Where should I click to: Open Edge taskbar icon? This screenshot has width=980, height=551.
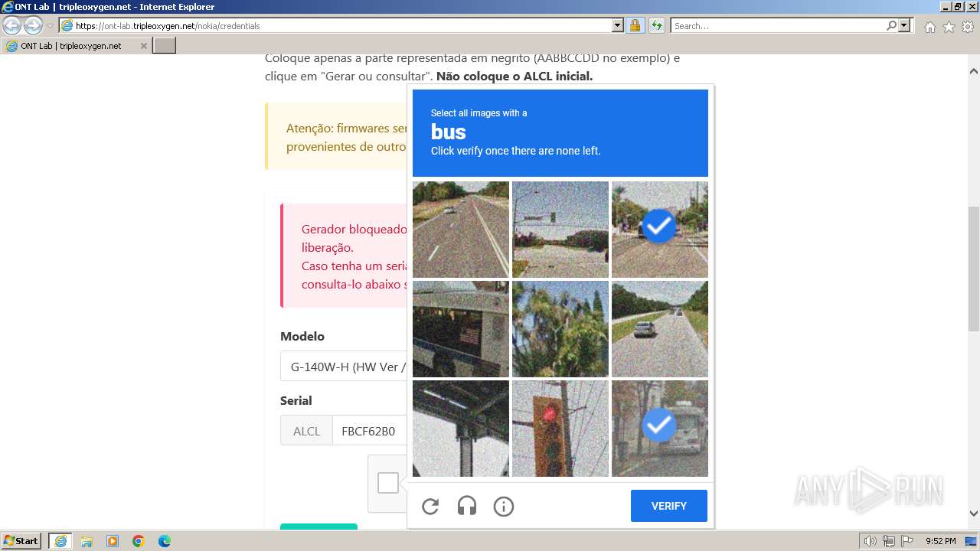click(165, 541)
